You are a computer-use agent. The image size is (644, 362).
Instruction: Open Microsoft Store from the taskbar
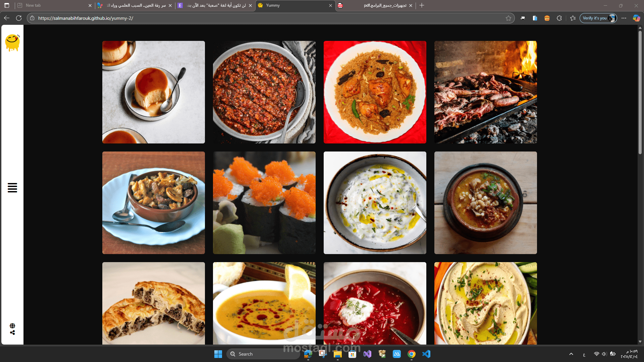point(352,354)
